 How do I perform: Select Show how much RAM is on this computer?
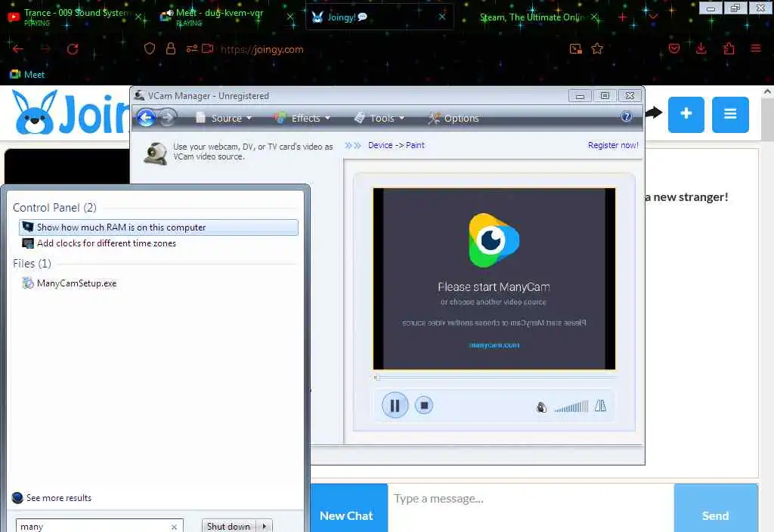159,227
